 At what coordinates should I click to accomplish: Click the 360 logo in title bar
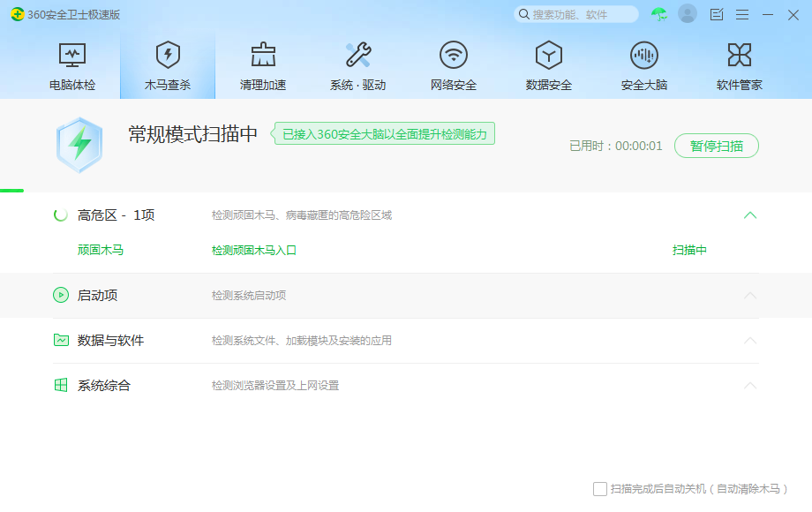[x=18, y=14]
